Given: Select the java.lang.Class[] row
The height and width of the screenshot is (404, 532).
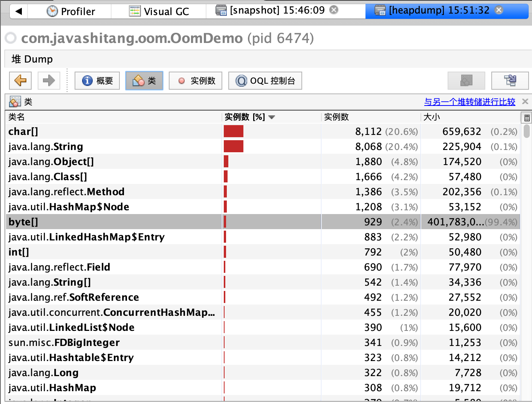Looking at the screenshot, I should coord(263,176).
